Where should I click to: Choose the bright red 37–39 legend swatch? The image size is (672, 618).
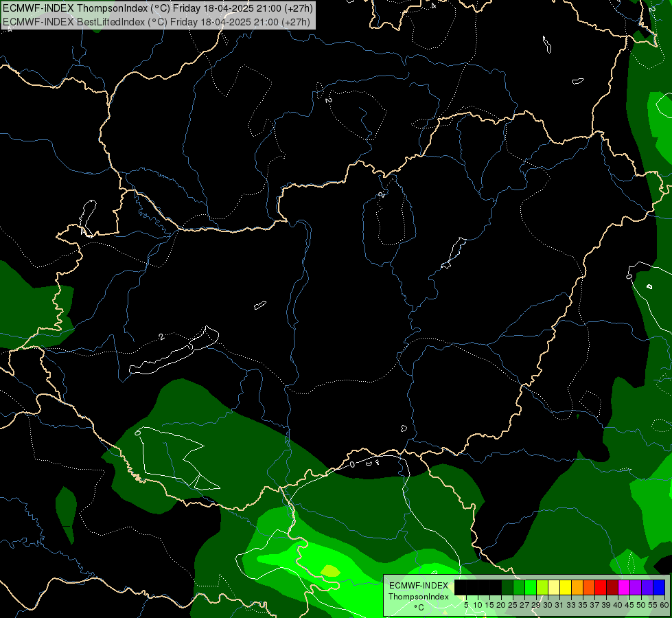point(601,588)
